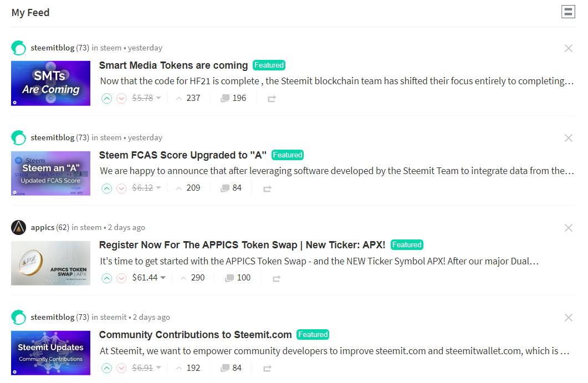The height and width of the screenshot is (383, 588).
Task: Open steemitblog avatar on Smart Media Tokens post
Action: tap(18, 48)
